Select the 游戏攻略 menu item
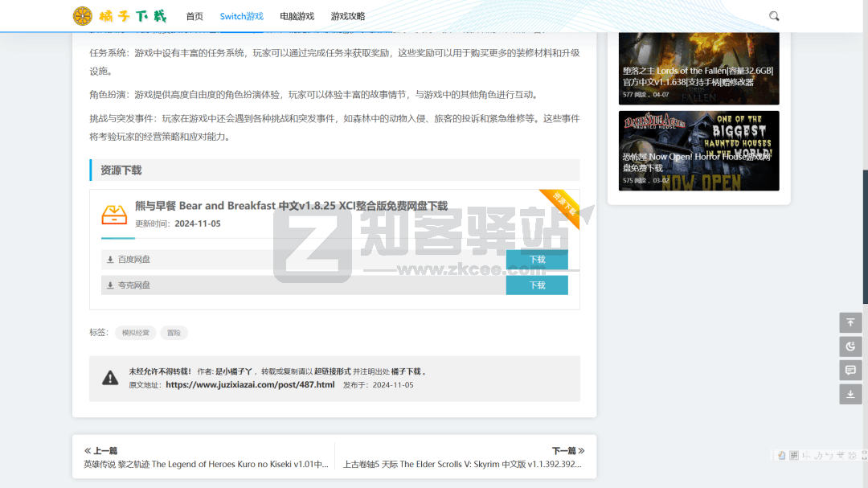 [x=347, y=16]
